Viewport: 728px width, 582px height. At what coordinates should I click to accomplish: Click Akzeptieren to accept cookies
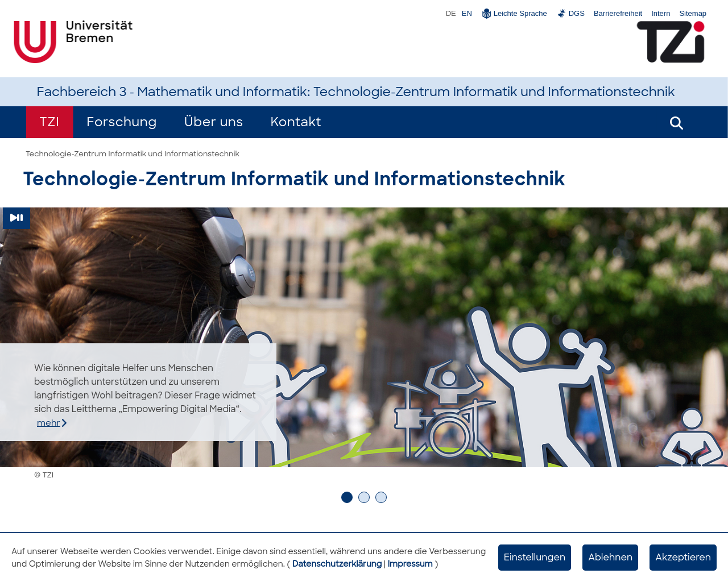[683, 558]
